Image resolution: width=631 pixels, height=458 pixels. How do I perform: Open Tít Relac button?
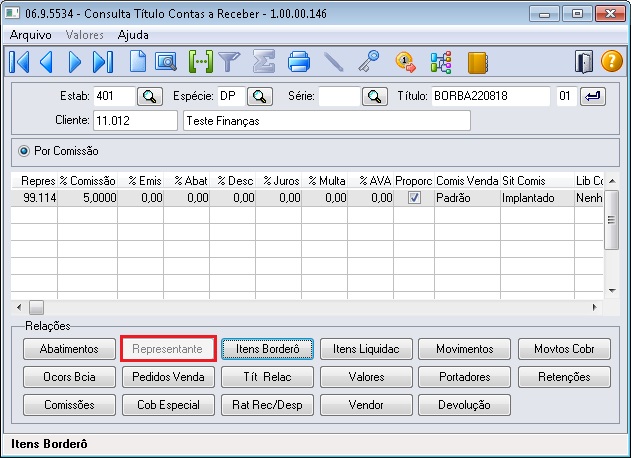[267, 377]
